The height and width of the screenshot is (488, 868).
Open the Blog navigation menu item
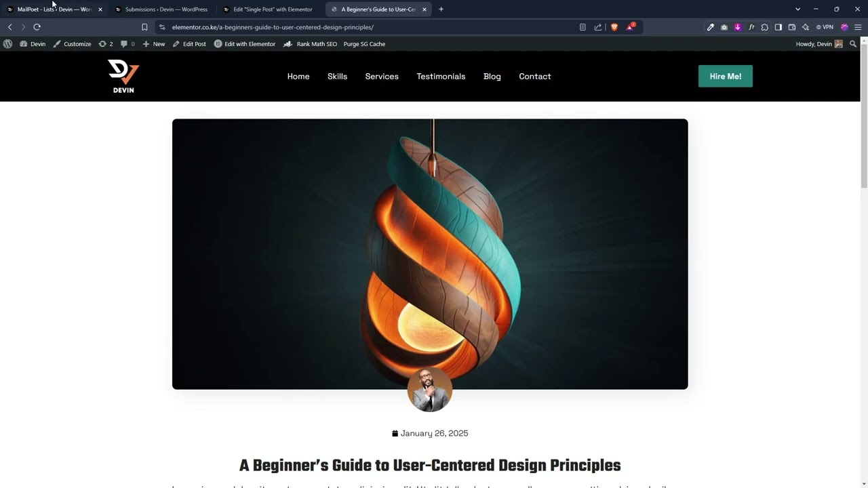coord(492,77)
